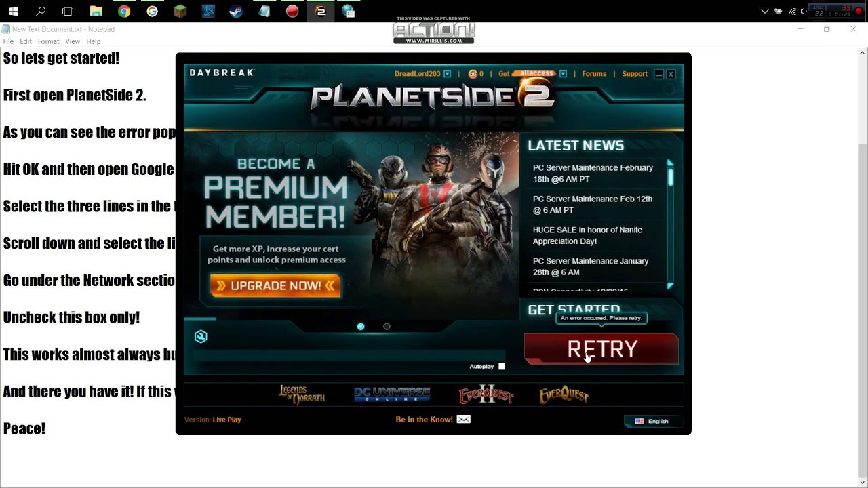Select second banner slide dot
The width and height of the screenshot is (868, 488).
[x=387, y=327]
